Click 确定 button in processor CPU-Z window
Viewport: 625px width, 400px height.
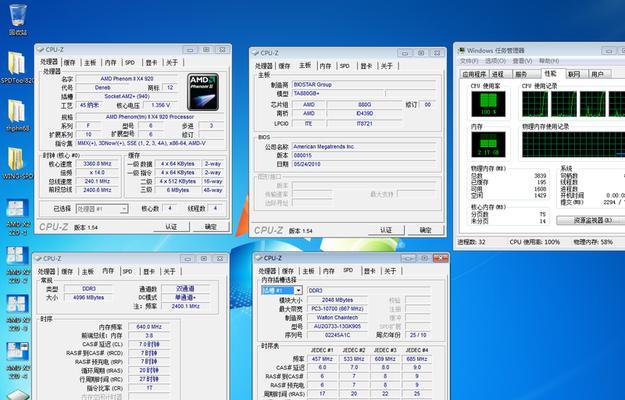[210, 227]
